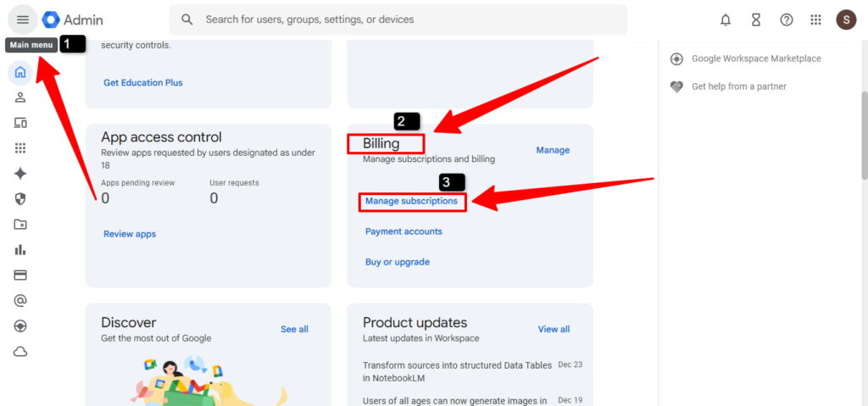868x406 pixels.
Task: Open the Google apps grid launcher
Action: click(x=816, y=19)
